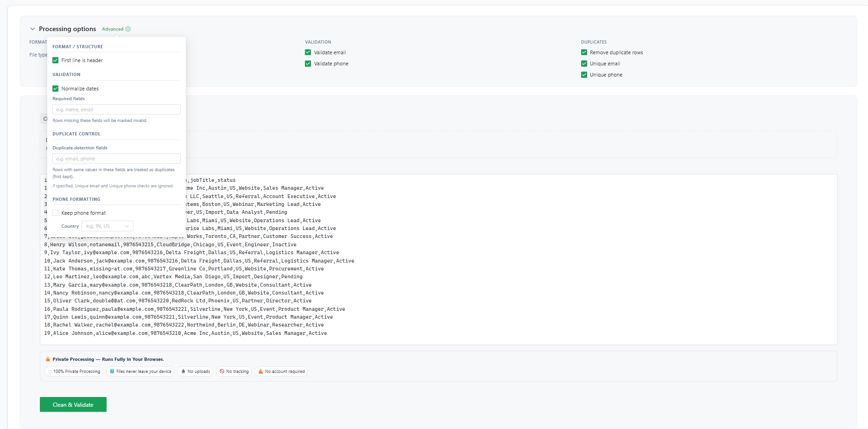The width and height of the screenshot is (868, 429).
Task: Open the Country dropdown
Action: pyautogui.click(x=107, y=226)
